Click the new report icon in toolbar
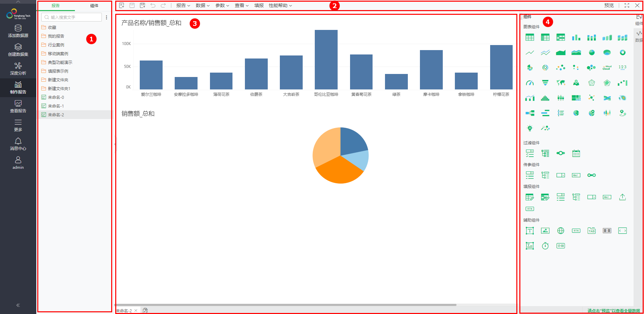This screenshot has width=644, height=314. tap(122, 5)
